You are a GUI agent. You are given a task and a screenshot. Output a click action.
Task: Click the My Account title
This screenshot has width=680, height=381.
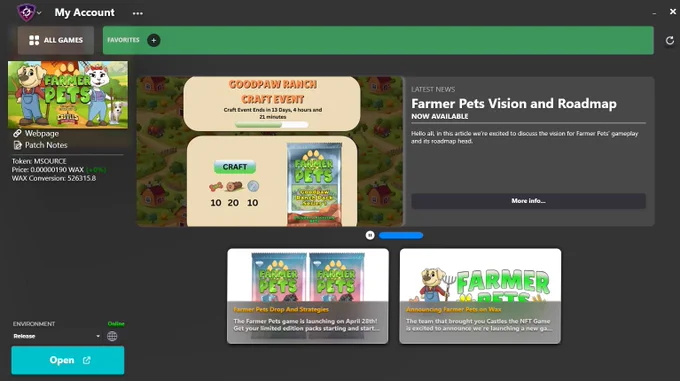[x=85, y=13]
